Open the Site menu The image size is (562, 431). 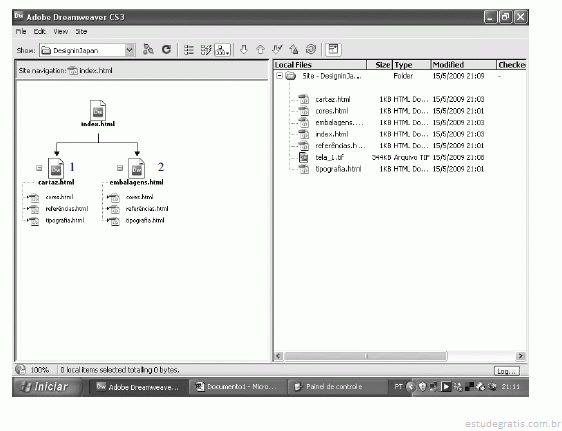point(81,32)
